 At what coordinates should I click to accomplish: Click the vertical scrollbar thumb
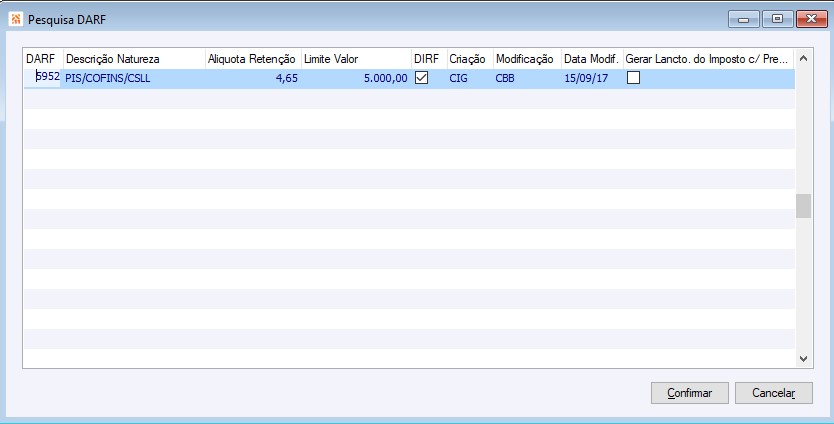point(803,206)
